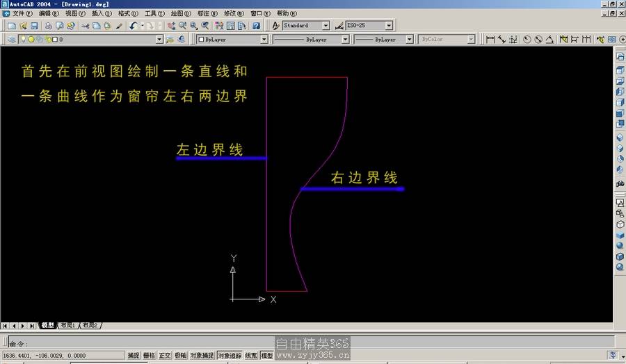Click the New drawing icon

11,26
